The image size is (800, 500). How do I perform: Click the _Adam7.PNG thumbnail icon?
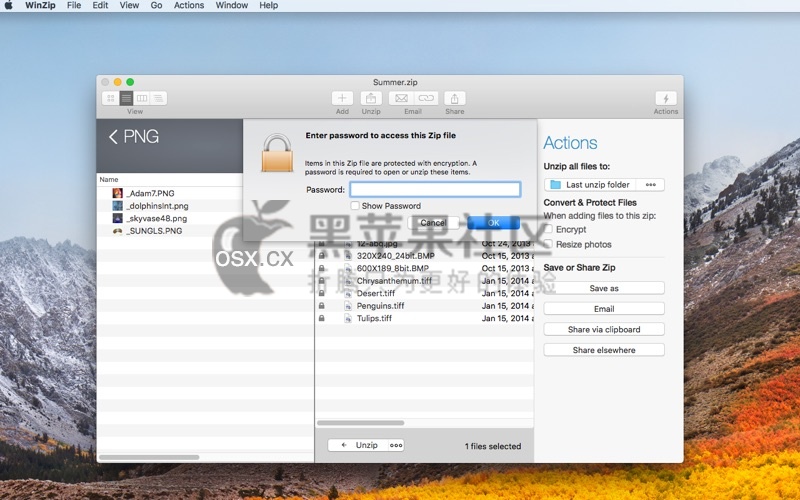click(118, 193)
